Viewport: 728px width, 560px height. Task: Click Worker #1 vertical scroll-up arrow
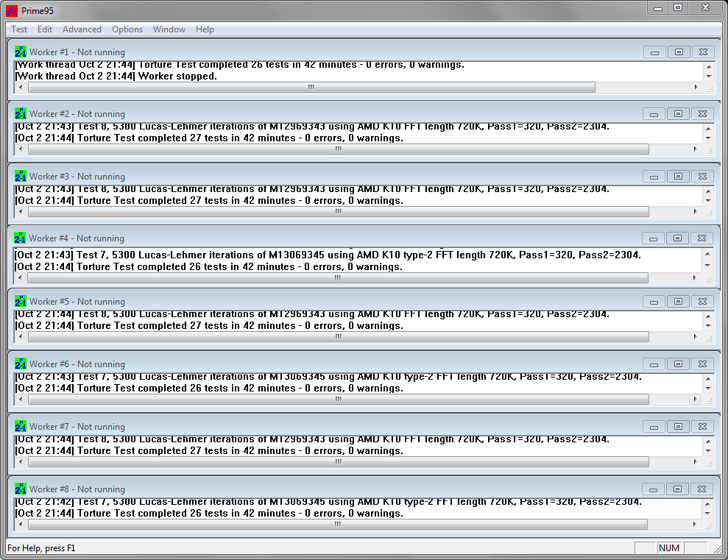pos(709,67)
